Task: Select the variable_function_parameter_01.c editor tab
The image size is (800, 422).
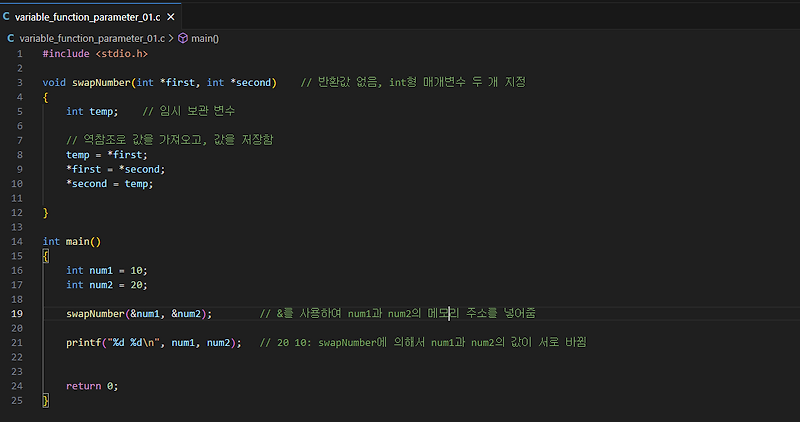Action: [x=90, y=17]
